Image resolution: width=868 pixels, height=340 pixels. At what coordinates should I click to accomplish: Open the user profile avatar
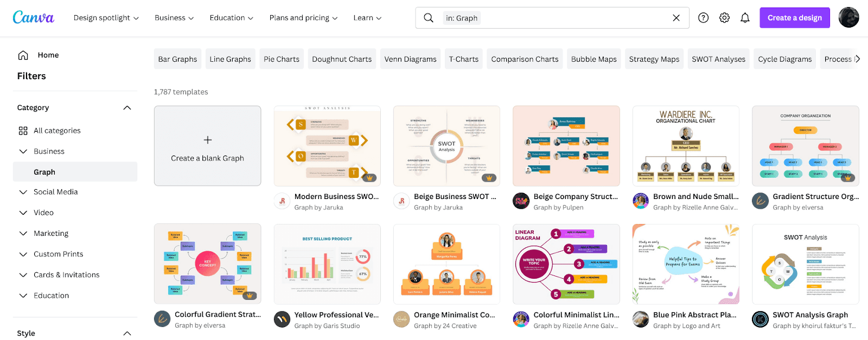click(x=848, y=17)
